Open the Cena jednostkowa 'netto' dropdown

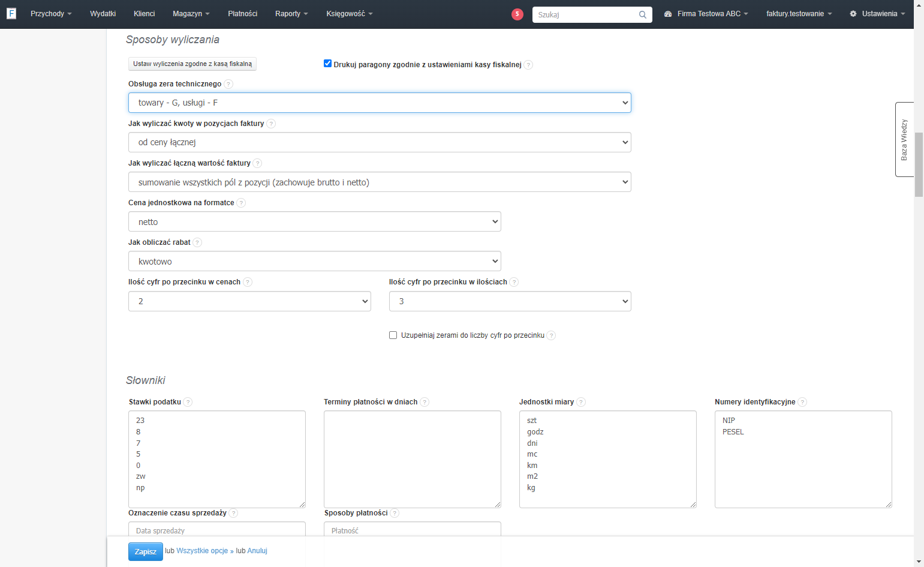[x=315, y=221]
